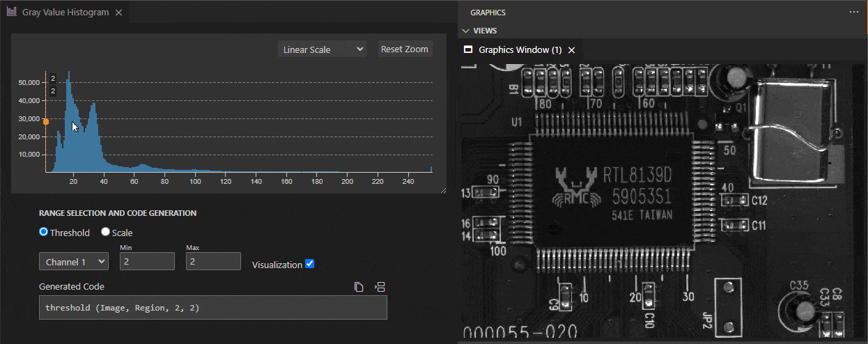The width and height of the screenshot is (868, 344).
Task: Close the Gray Value Histogram tab
Action: coord(118,13)
